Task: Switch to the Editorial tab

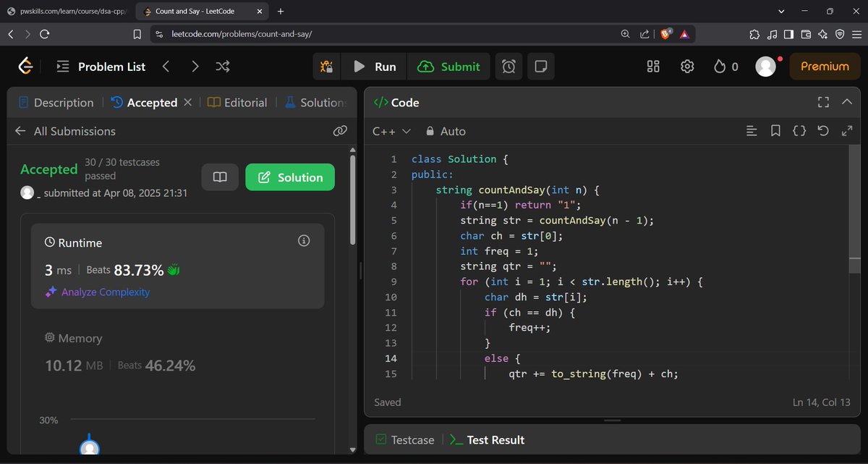Action: [237, 103]
